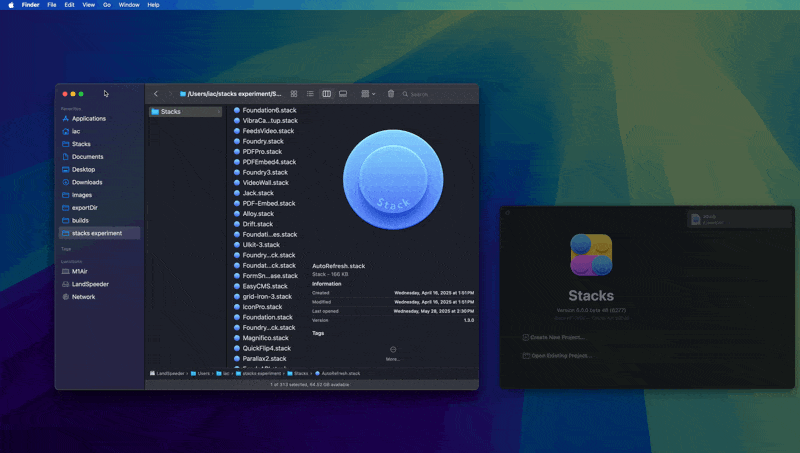Image resolution: width=800 pixels, height=453 pixels.
Task: Open Images folder in the sidebar
Action: click(82, 195)
